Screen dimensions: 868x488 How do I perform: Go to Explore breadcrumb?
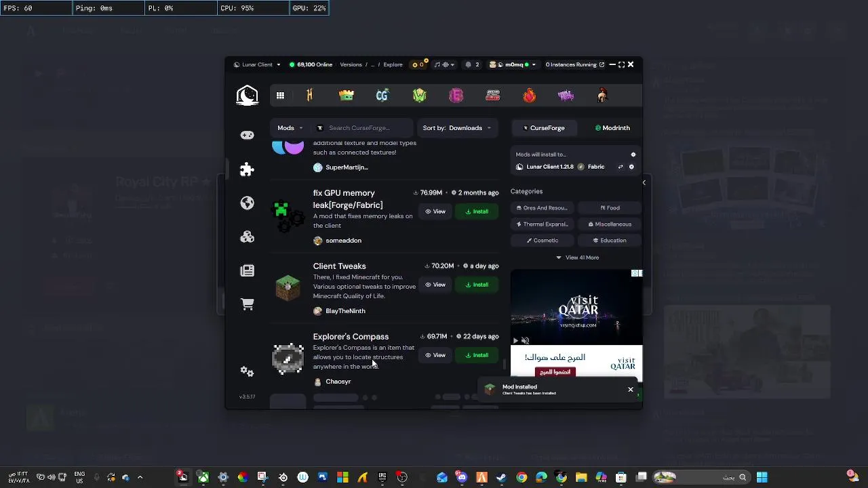click(393, 64)
